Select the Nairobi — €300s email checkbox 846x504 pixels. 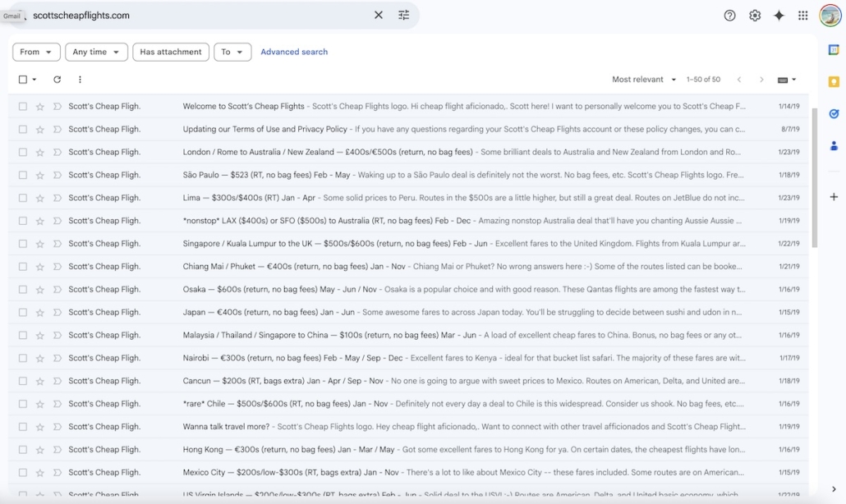point(23,358)
